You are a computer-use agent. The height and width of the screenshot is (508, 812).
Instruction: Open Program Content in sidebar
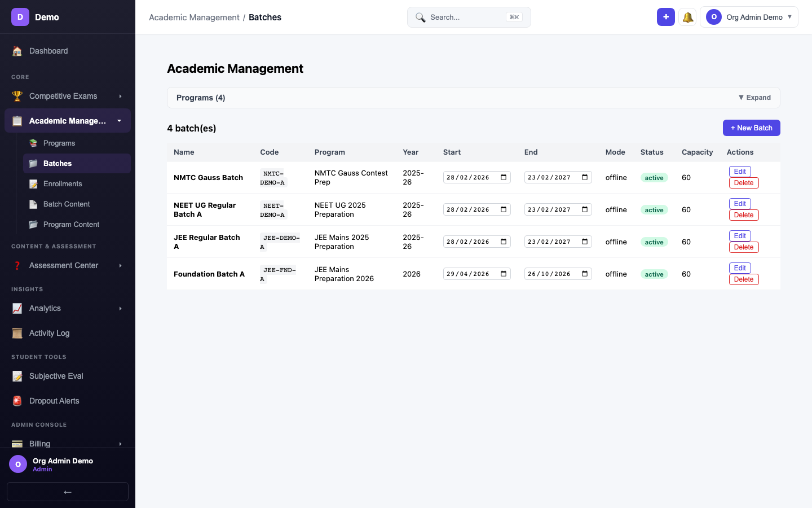click(77, 225)
